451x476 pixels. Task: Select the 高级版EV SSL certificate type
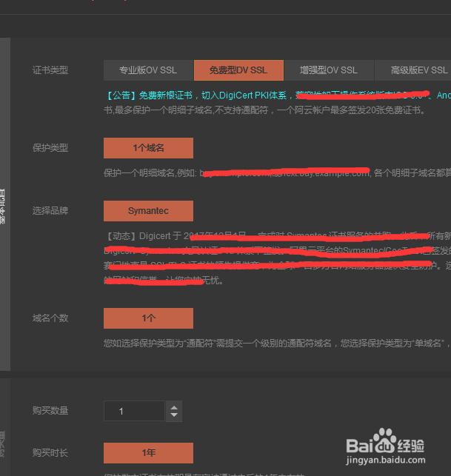click(x=413, y=70)
